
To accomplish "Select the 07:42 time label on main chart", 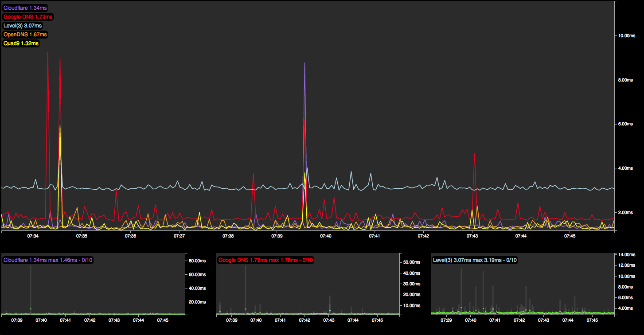I will pyautogui.click(x=423, y=237).
